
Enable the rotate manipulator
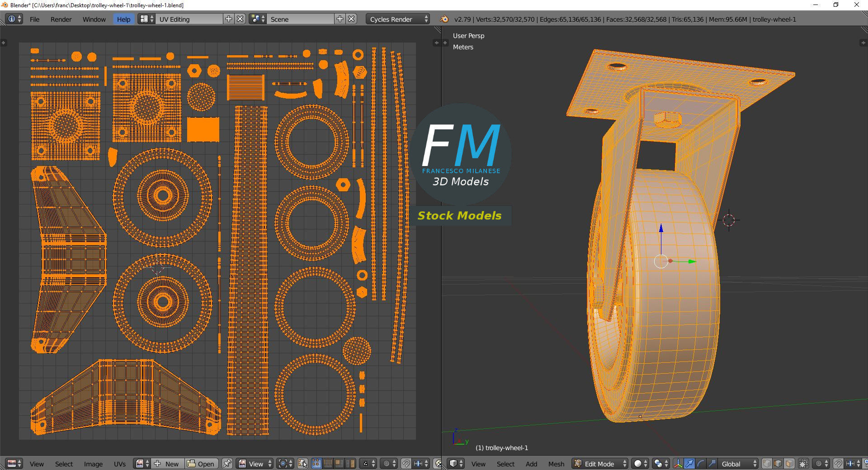(701, 464)
